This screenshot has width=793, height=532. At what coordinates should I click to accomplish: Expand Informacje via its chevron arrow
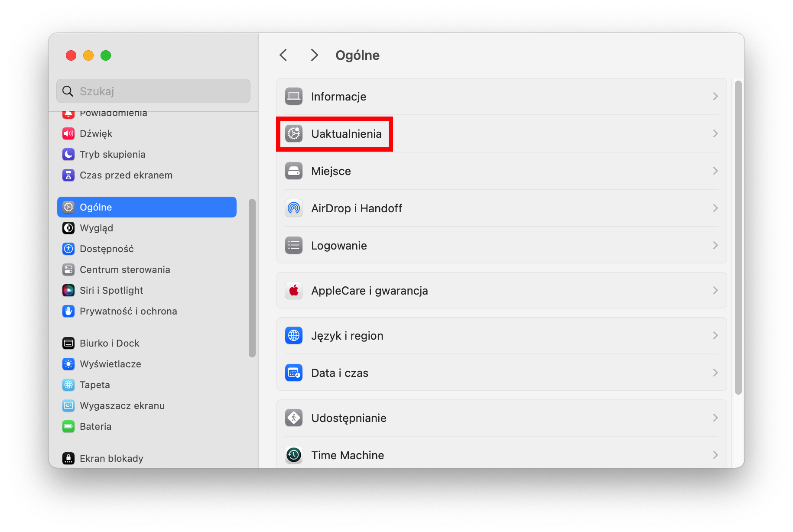point(715,96)
